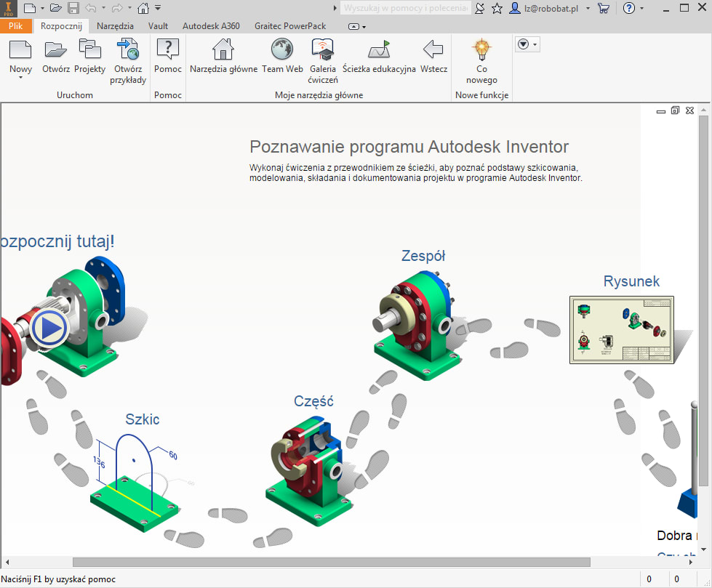Image resolution: width=712 pixels, height=588 pixels.
Task: Click the status text "Naciśnij F1 by uzyskać pomoc"
Action: [x=58, y=579]
